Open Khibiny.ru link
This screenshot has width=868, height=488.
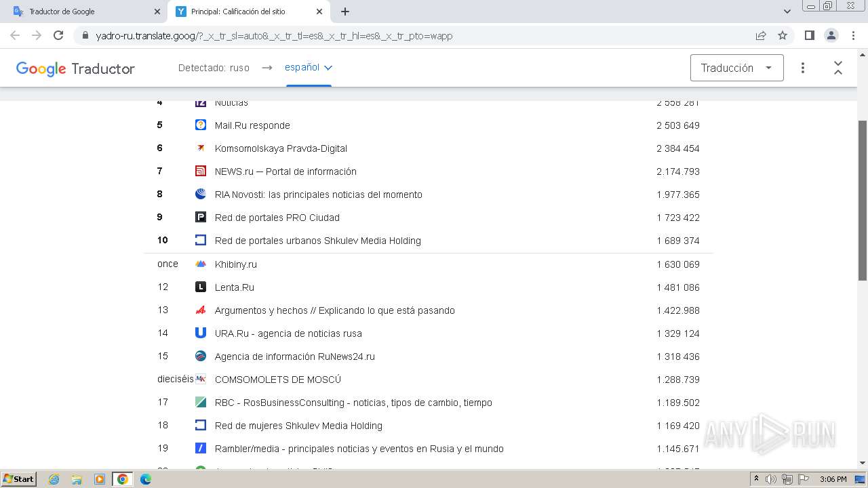click(x=236, y=264)
